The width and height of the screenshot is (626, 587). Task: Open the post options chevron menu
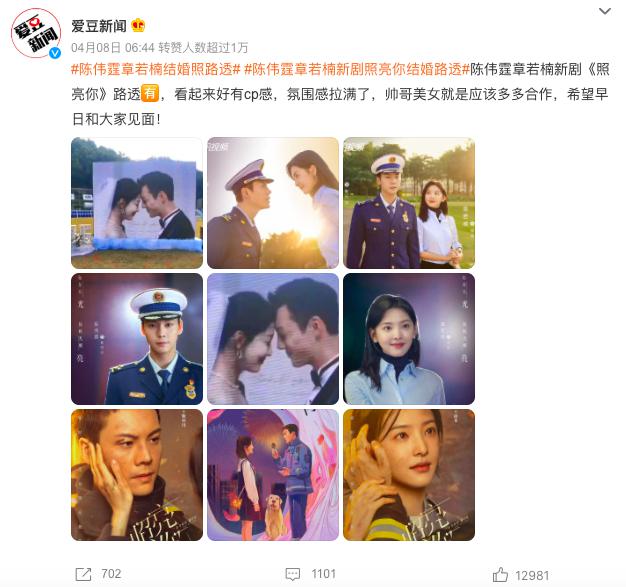[x=605, y=12]
